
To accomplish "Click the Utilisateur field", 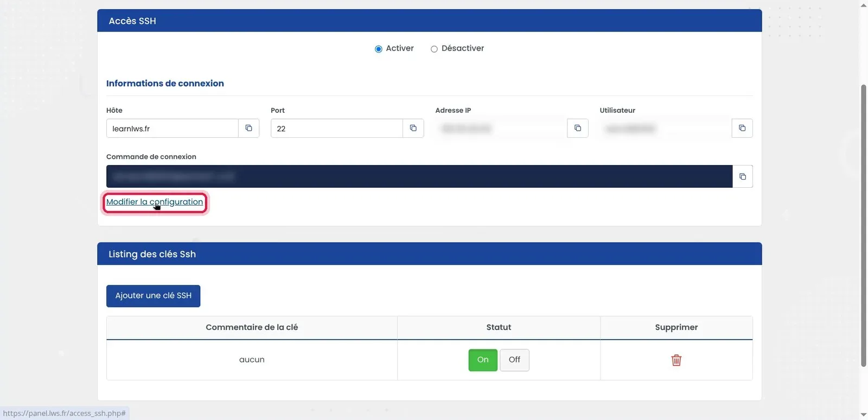I will [x=666, y=128].
